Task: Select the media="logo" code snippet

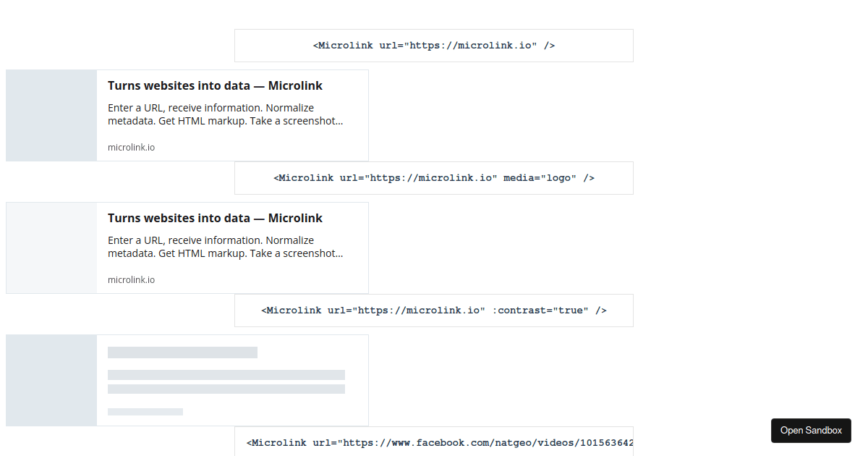Action: (433, 177)
